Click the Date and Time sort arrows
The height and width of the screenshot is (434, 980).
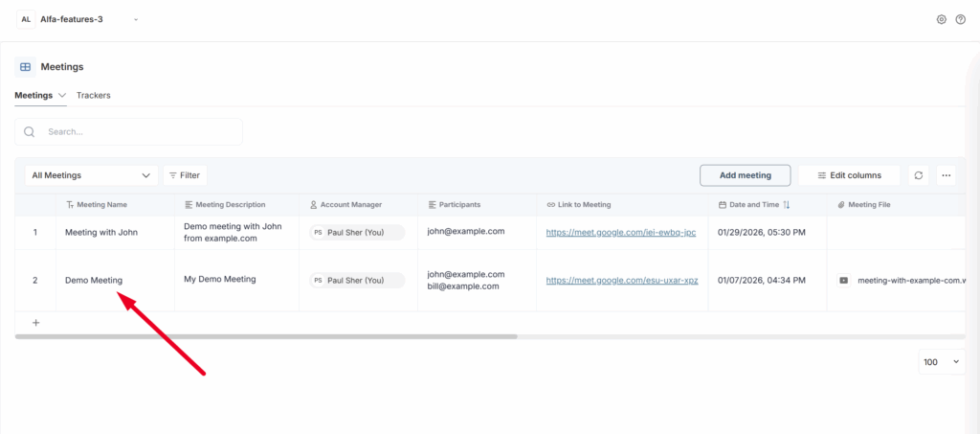pyautogui.click(x=787, y=205)
